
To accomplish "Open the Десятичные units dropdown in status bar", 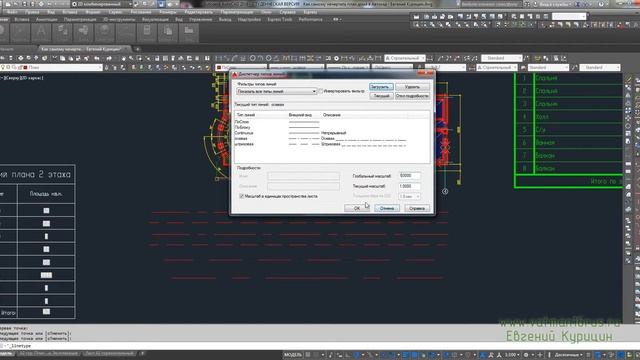I will coord(569,355).
